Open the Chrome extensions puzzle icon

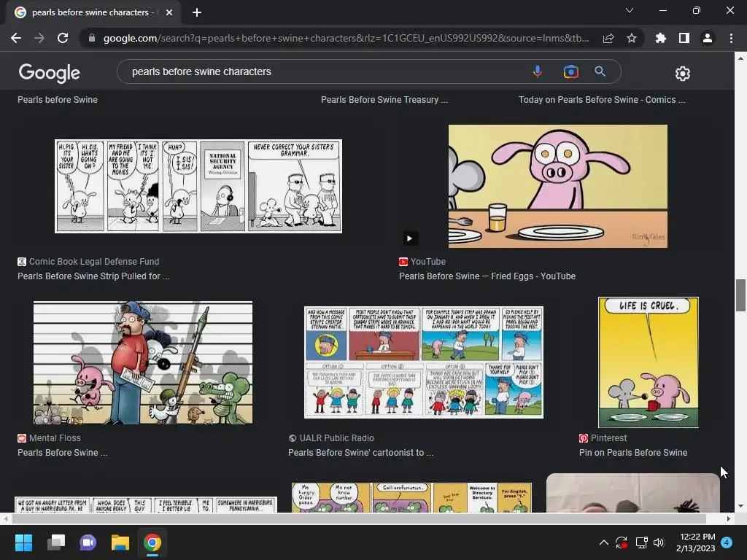[661, 38]
